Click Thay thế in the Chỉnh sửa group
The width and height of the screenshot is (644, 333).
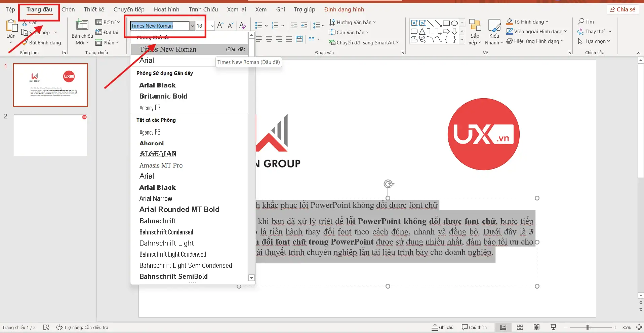(594, 31)
